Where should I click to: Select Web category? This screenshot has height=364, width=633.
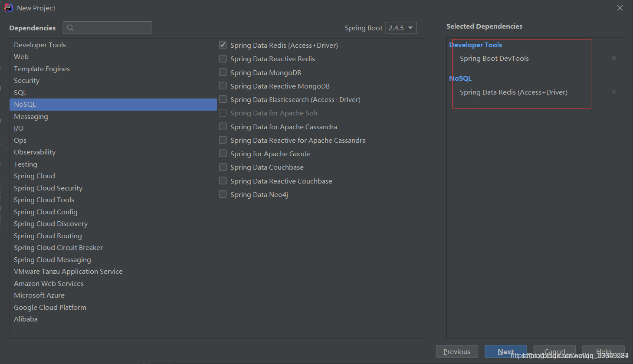pos(113,56)
